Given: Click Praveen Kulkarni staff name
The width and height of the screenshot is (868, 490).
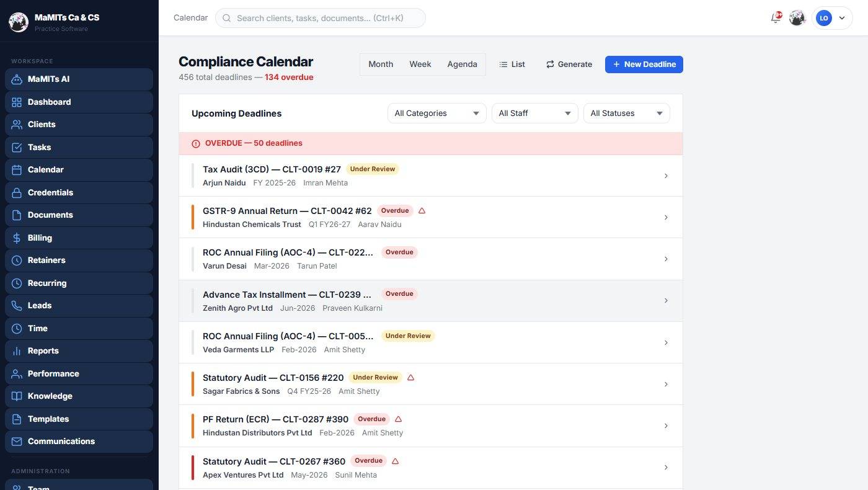Looking at the screenshot, I should (x=352, y=308).
